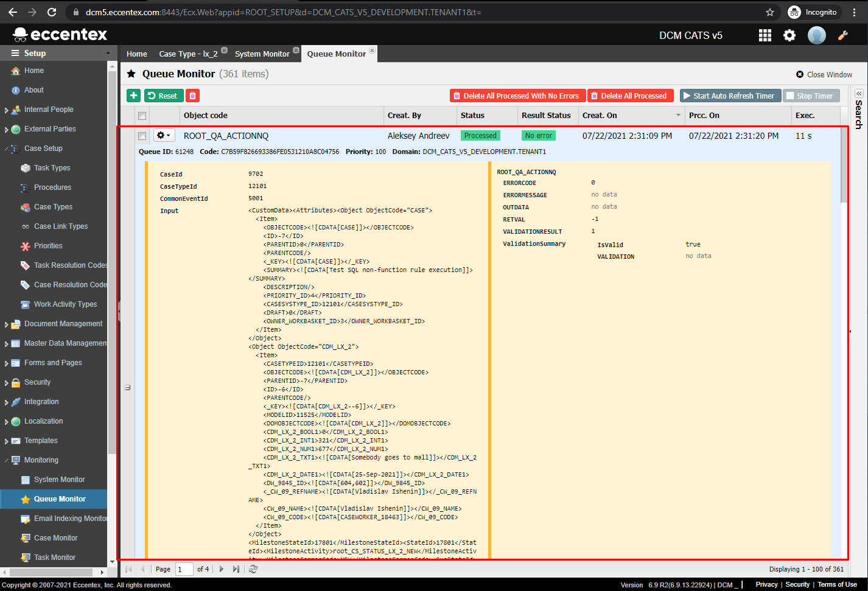Close the System Monitor tab
868x591 pixels.
click(x=296, y=51)
